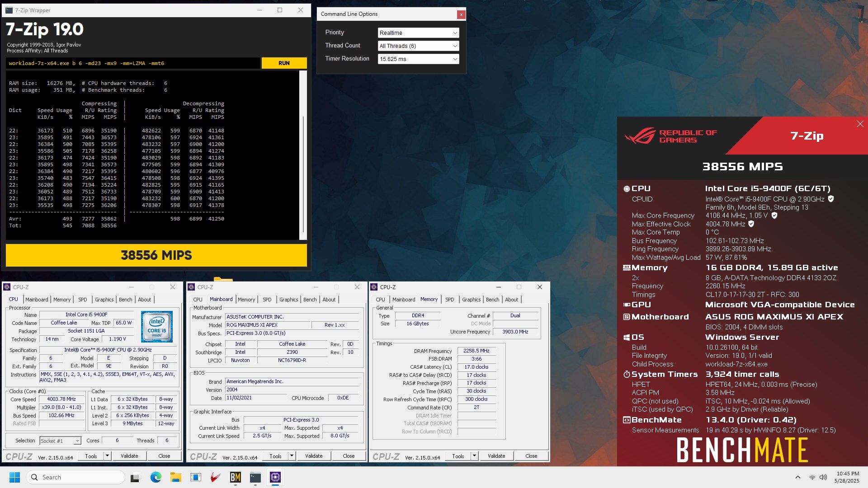Click the ROG Republic of Gamers logo
This screenshot has width=868, height=488.
click(671, 136)
